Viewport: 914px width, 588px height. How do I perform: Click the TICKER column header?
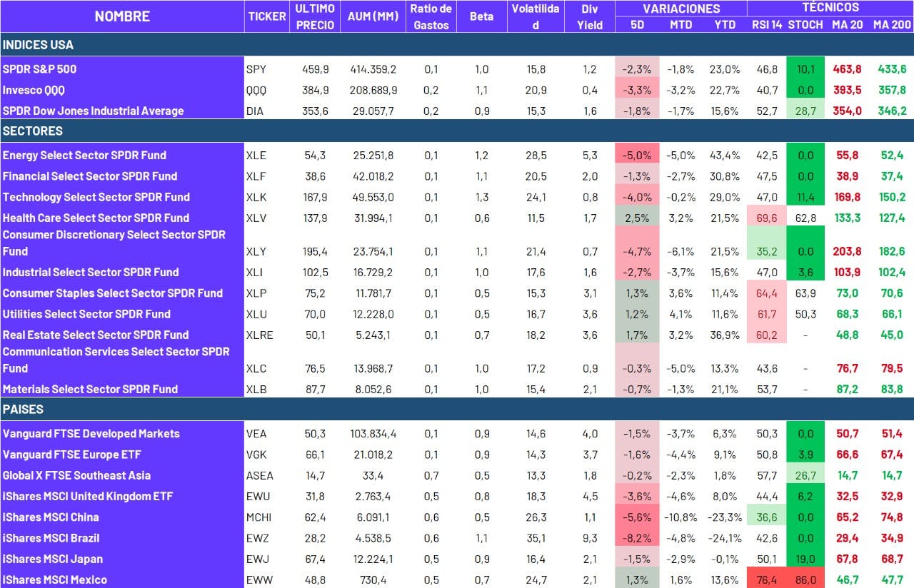coord(266,17)
